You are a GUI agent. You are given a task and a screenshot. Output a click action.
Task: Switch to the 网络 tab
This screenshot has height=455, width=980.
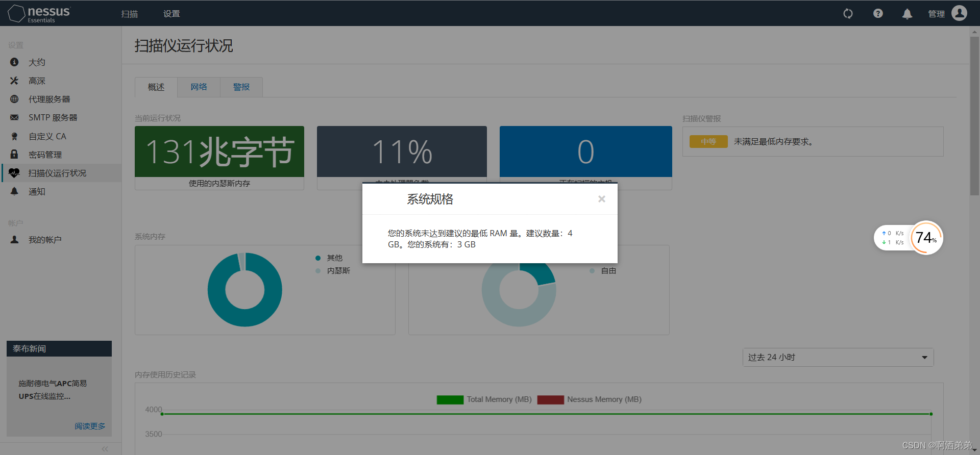tap(199, 87)
